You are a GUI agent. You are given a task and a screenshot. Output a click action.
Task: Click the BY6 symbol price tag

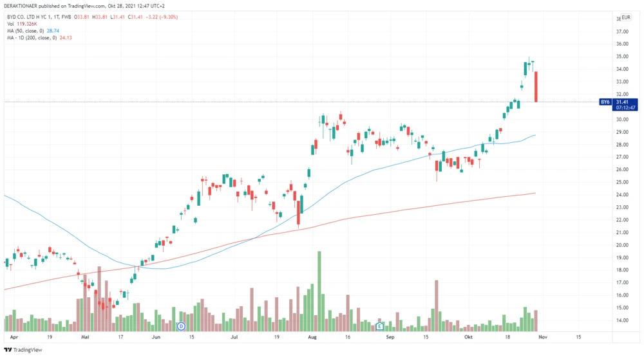coord(605,102)
